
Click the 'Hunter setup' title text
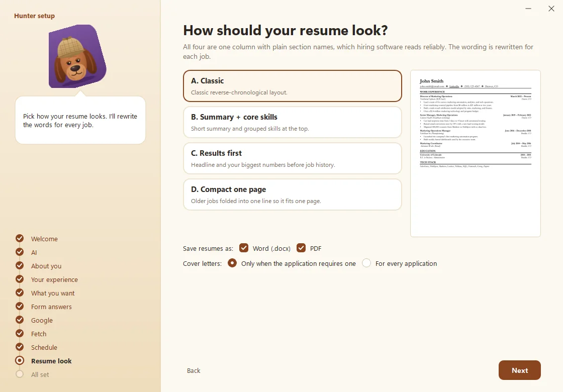click(x=35, y=16)
